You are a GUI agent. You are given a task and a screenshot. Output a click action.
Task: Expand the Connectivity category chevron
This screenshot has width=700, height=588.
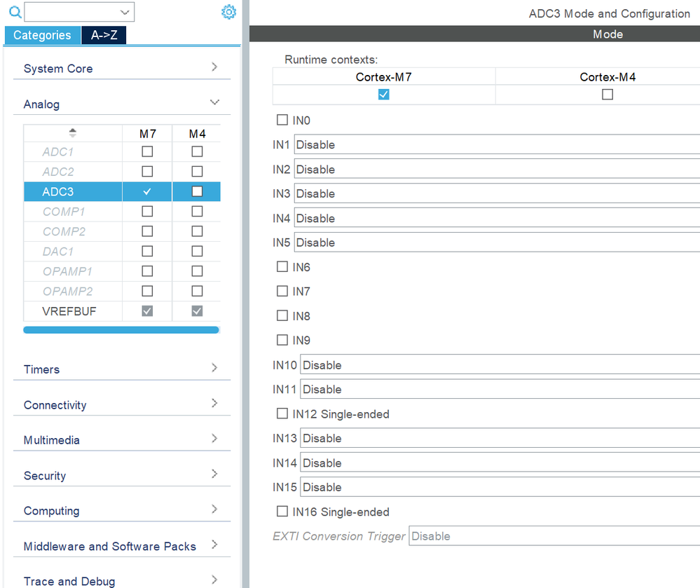tap(214, 403)
